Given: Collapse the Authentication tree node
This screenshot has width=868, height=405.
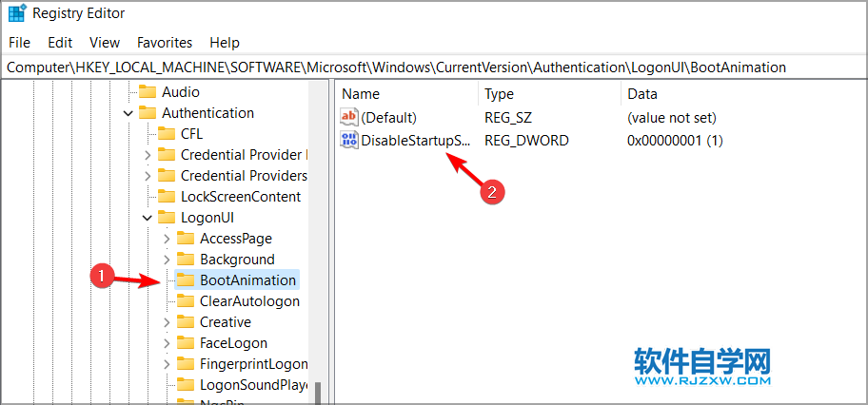Looking at the screenshot, I should (128, 113).
